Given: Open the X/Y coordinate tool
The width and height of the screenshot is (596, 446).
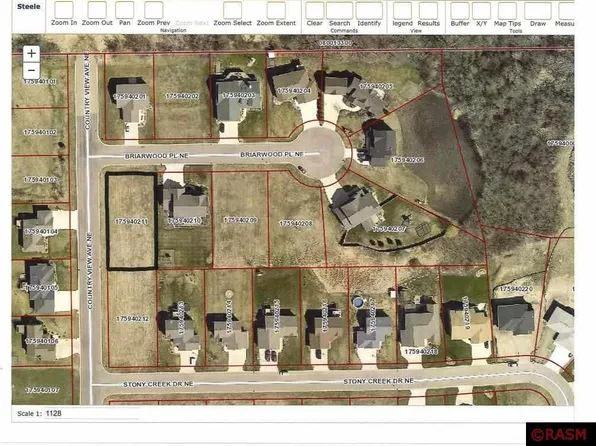Looking at the screenshot, I should (482, 14).
